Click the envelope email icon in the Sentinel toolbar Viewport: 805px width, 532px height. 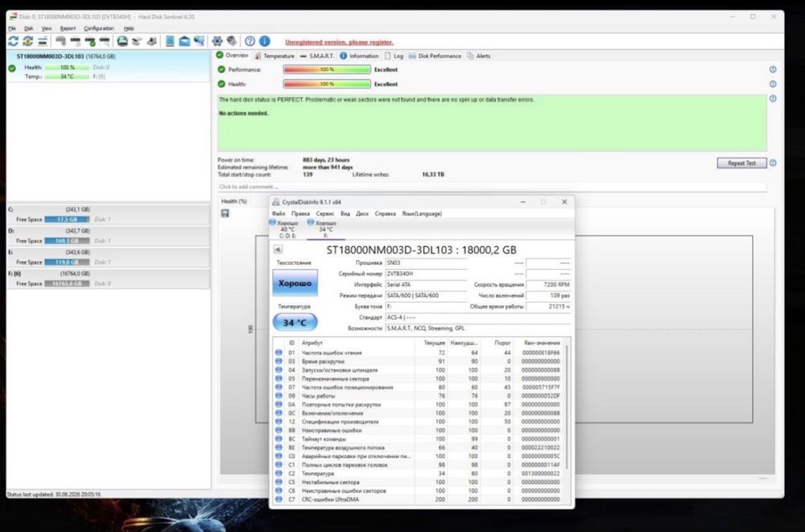click(184, 41)
